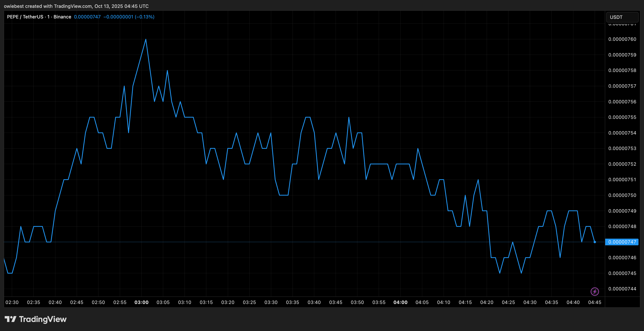
Task: Click the 0.00000760 price scale label
Action: pyautogui.click(x=622, y=39)
